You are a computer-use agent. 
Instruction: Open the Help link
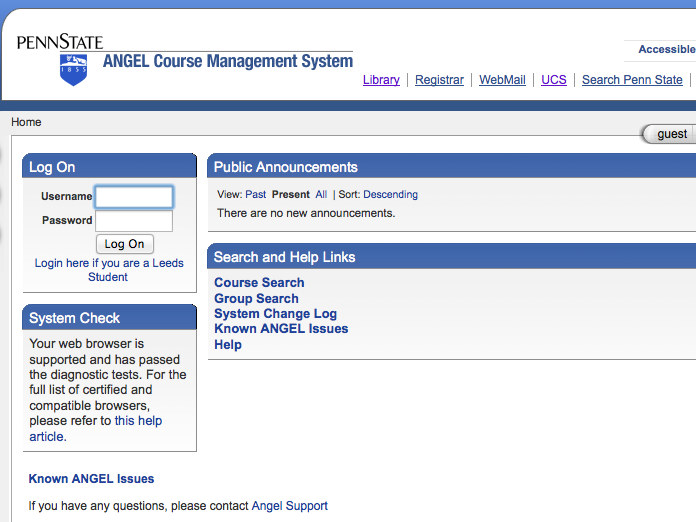(x=228, y=344)
